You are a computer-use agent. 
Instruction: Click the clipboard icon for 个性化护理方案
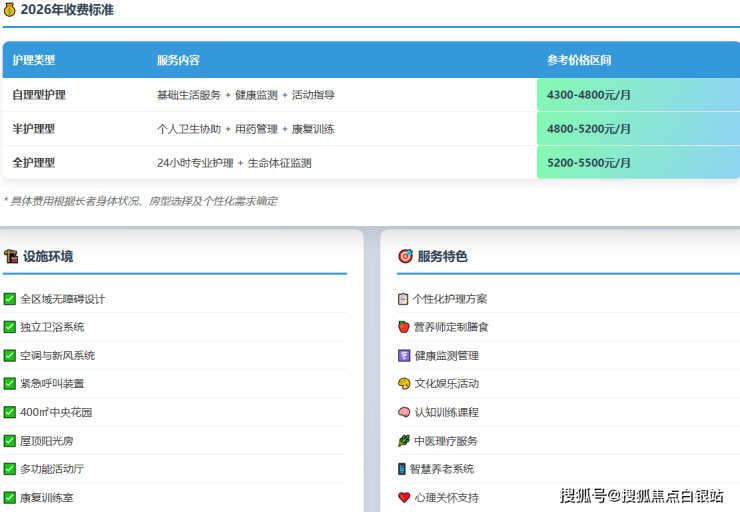pyautogui.click(x=404, y=299)
